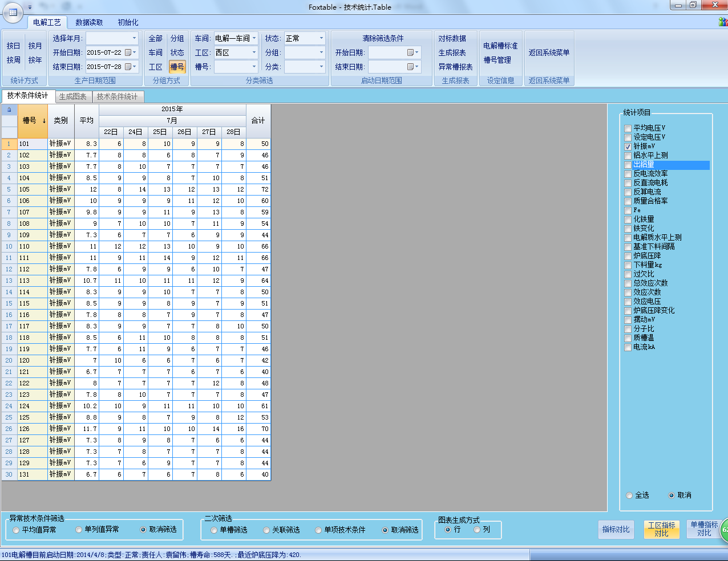Viewport: 728px width, 561px height.
Task: Select 关联筛选 radio option
Action: click(266, 530)
